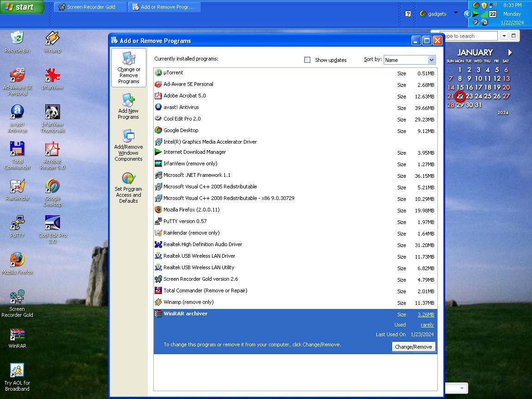Select PuTTY desktop shortcut
This screenshot has height=399, width=532.
tap(17, 226)
